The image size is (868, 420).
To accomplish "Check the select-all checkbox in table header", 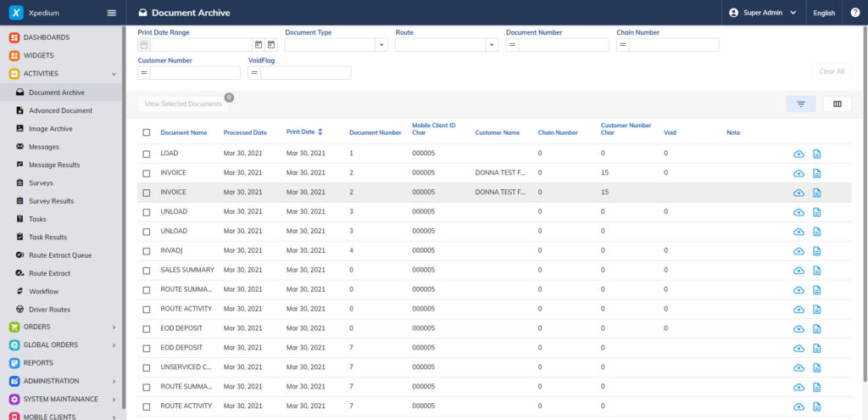I will point(147,132).
